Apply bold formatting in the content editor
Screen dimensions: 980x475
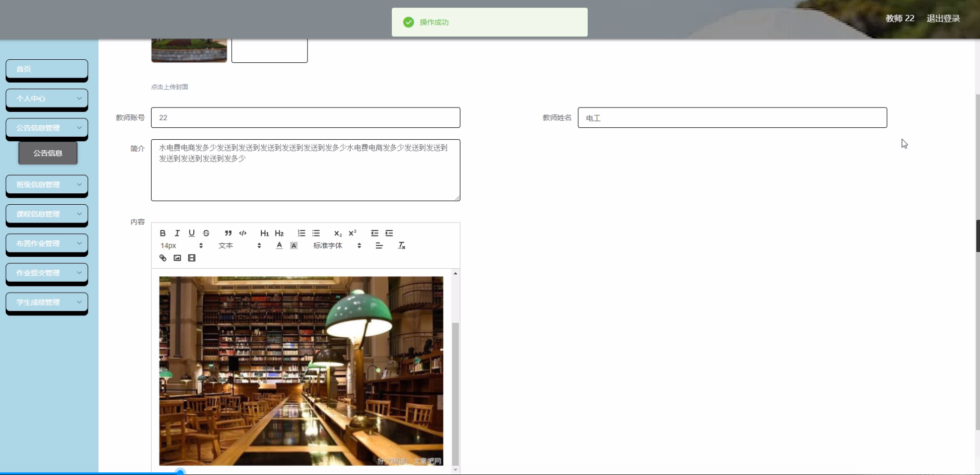click(163, 233)
